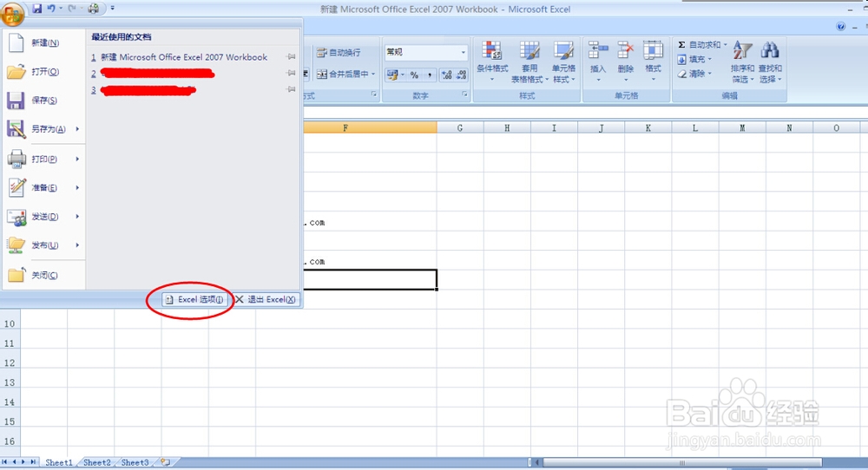Click the 退出 Excel button
The height and width of the screenshot is (470, 868).
[x=266, y=299]
